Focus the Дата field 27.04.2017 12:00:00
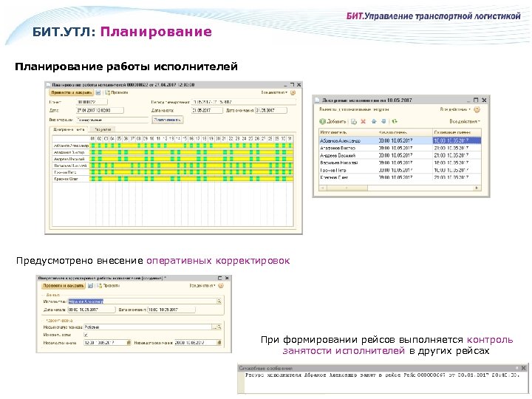This screenshot has width=532, height=399. point(100,111)
